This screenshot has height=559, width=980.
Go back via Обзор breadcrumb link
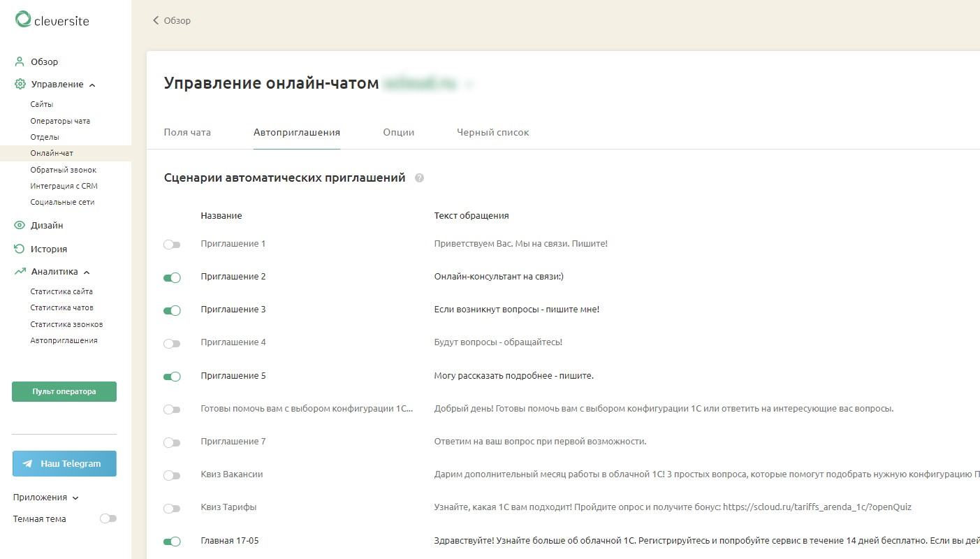[177, 20]
